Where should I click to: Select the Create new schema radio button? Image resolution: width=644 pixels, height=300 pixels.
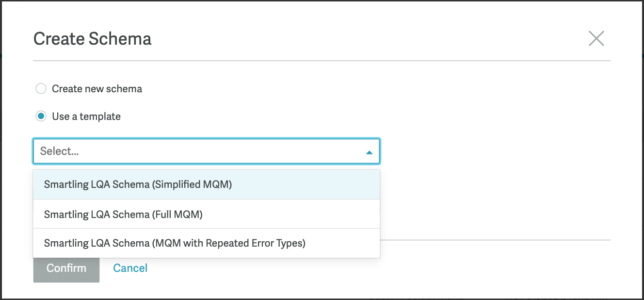point(41,89)
